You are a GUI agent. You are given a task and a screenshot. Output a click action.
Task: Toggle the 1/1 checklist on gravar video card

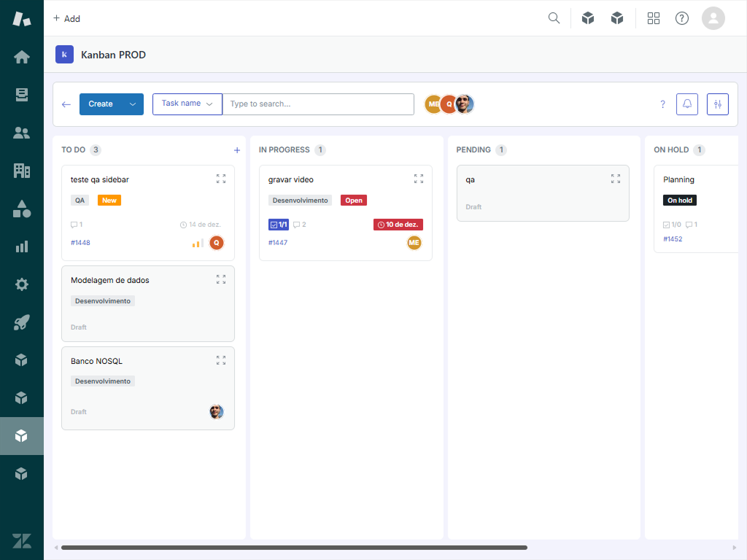click(x=278, y=224)
